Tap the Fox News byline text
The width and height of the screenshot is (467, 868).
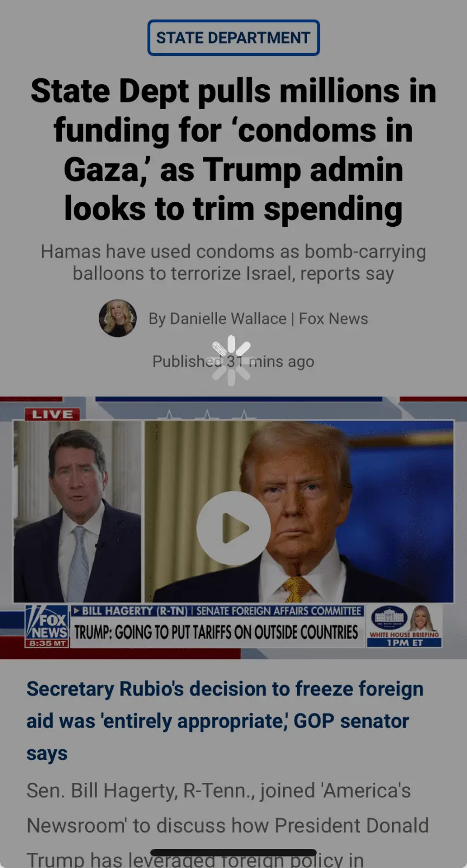(x=334, y=318)
